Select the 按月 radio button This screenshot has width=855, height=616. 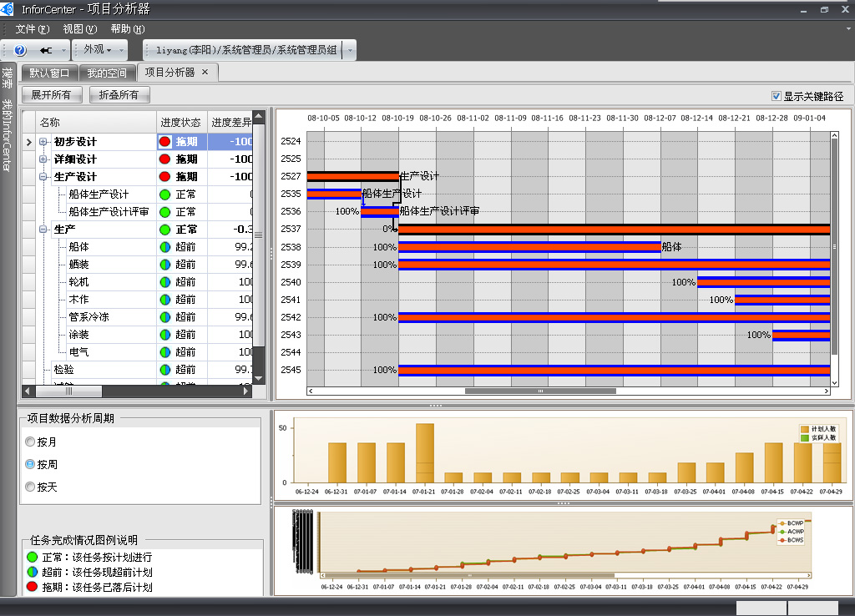[30, 442]
